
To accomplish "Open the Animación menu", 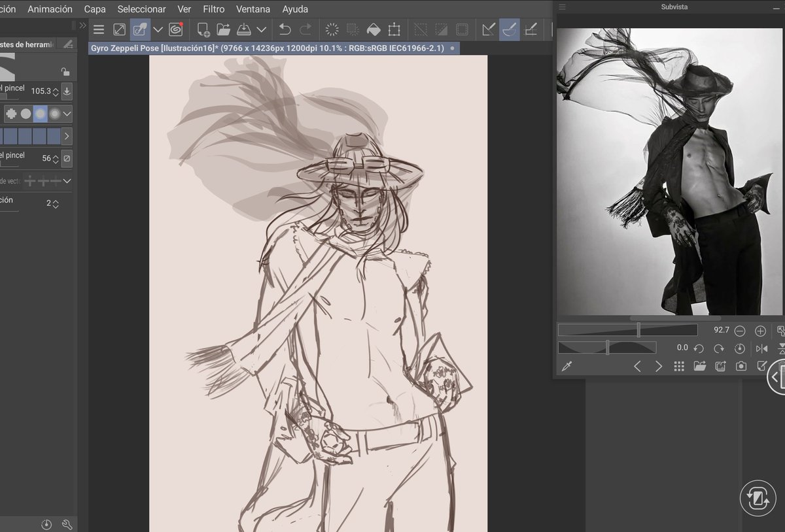I will pyautogui.click(x=50, y=9).
